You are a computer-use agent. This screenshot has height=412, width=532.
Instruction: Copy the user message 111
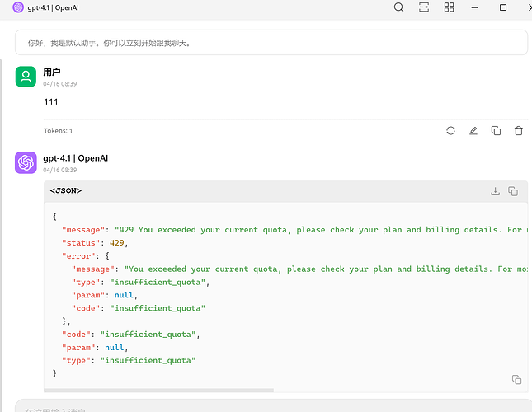pyautogui.click(x=496, y=131)
